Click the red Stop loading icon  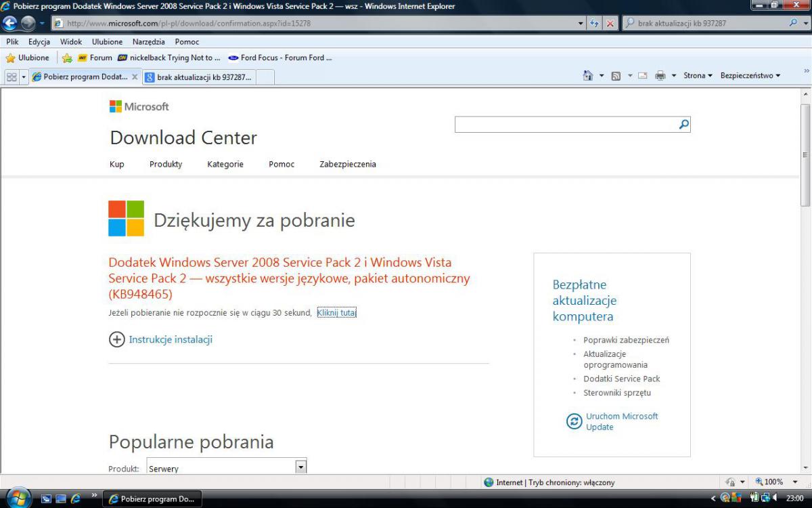point(610,23)
